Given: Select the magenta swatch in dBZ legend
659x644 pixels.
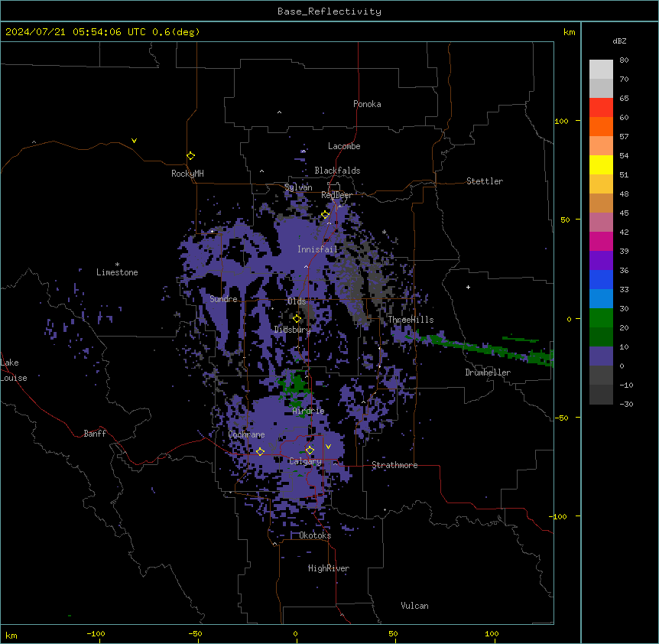Looking at the screenshot, I should tap(601, 241).
